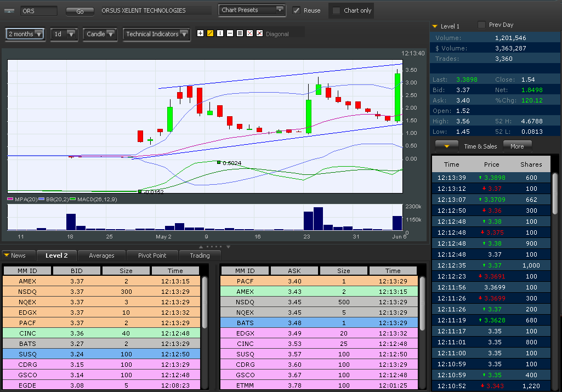The width and height of the screenshot is (562, 392).
Task: Click the delete-all-lines crossed icon
Action: (x=259, y=33)
